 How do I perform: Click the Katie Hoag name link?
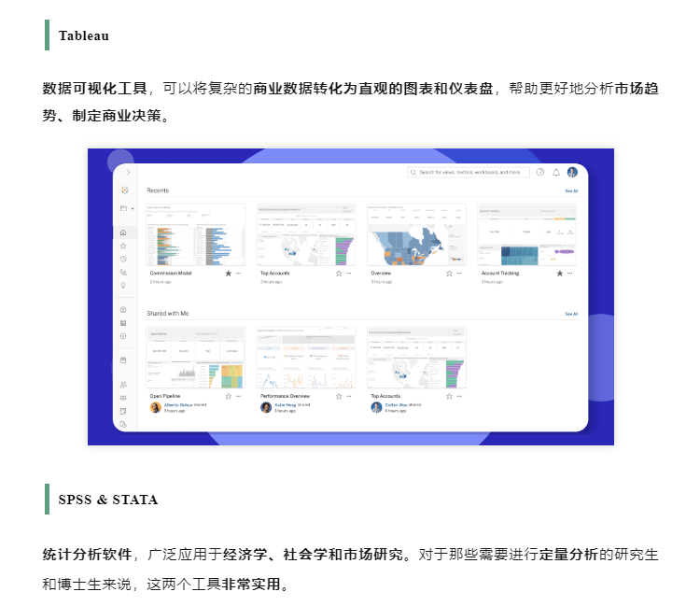pos(286,405)
